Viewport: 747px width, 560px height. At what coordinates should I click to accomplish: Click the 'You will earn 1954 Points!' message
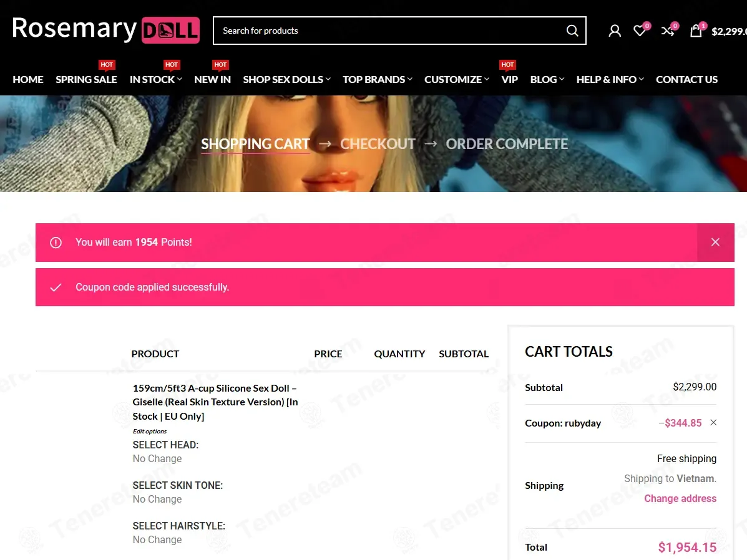point(134,242)
